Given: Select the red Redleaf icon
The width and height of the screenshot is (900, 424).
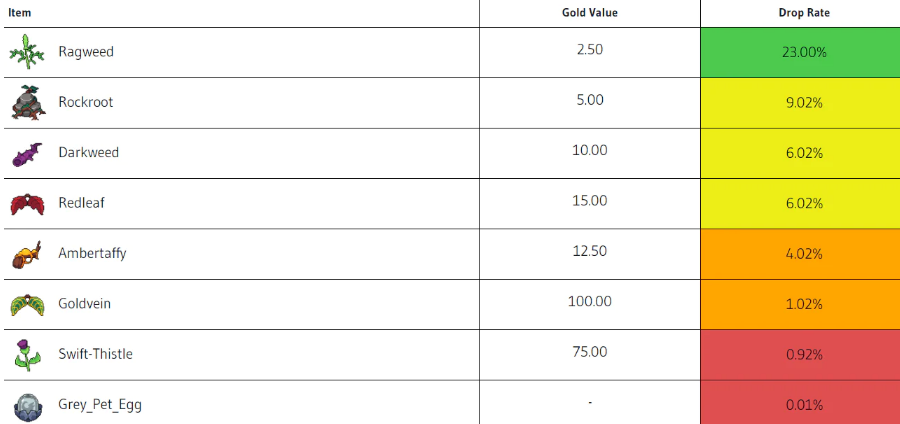Looking at the screenshot, I should pyautogui.click(x=27, y=204).
